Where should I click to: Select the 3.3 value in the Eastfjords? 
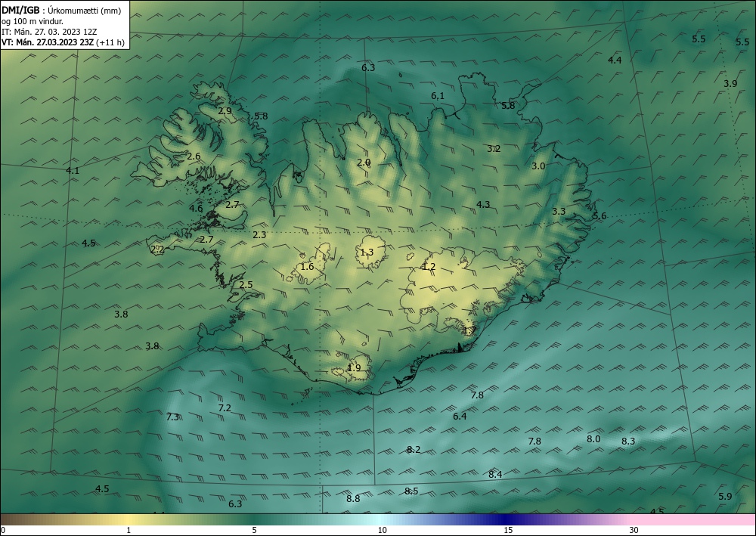559,211
